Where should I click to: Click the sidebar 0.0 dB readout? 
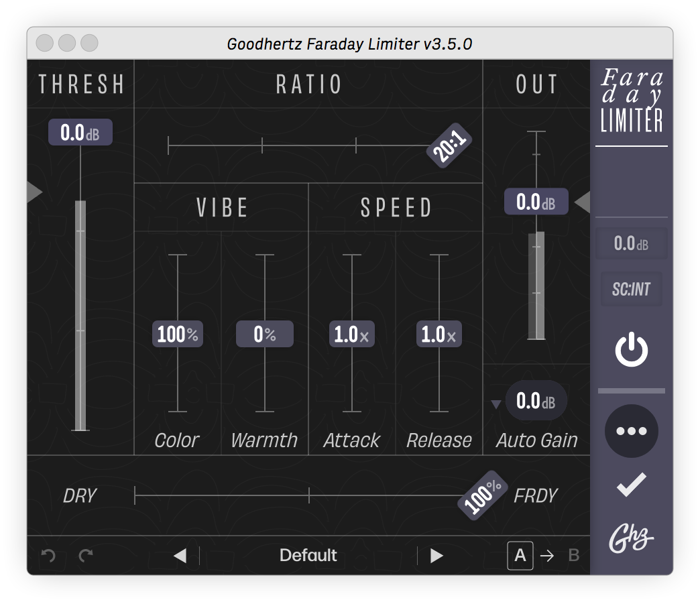coord(631,243)
